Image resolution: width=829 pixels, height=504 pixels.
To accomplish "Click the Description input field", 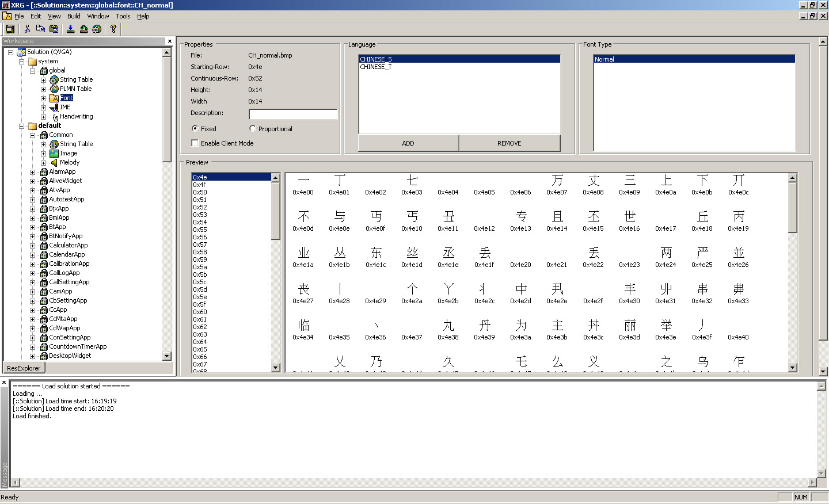I will click(293, 114).
